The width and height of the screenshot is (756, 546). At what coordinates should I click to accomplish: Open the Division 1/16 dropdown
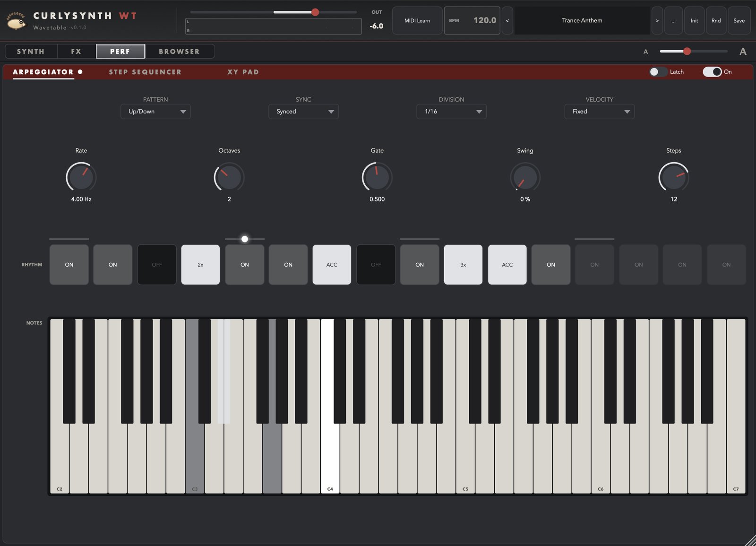pyautogui.click(x=451, y=112)
